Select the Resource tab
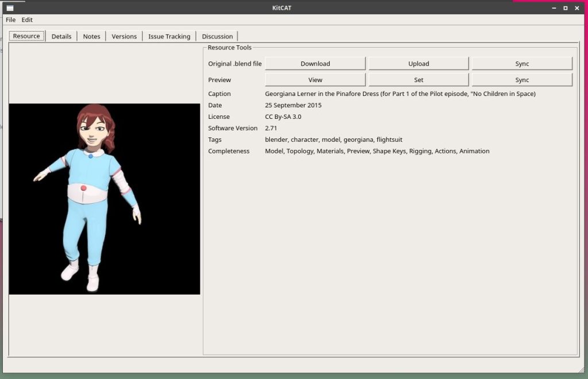Image resolution: width=588 pixels, height=379 pixels. point(26,36)
